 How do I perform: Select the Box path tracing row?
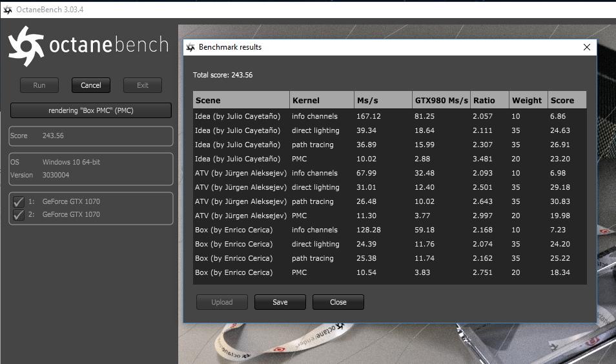tap(390, 258)
